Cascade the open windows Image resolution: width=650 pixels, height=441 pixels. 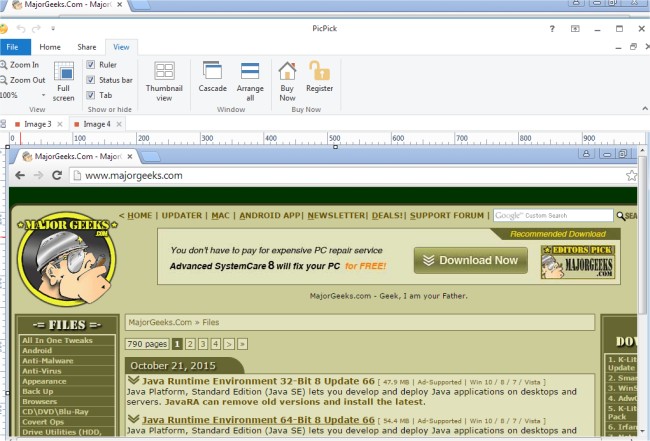coord(212,77)
